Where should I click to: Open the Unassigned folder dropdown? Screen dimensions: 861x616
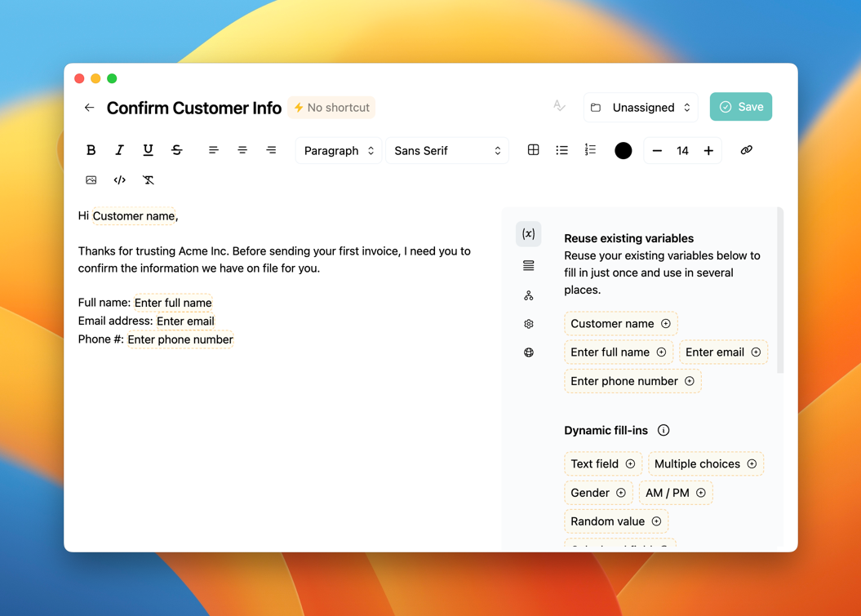pyautogui.click(x=641, y=108)
